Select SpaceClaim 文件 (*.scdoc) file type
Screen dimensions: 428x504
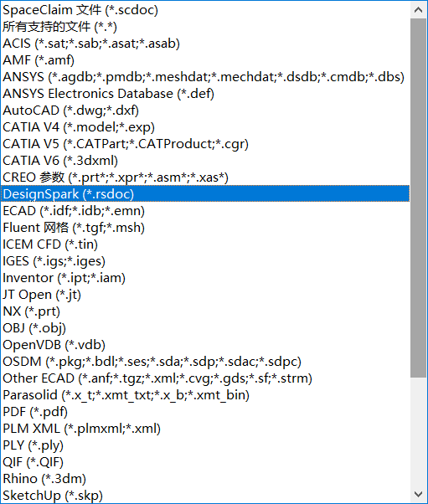pos(205,10)
